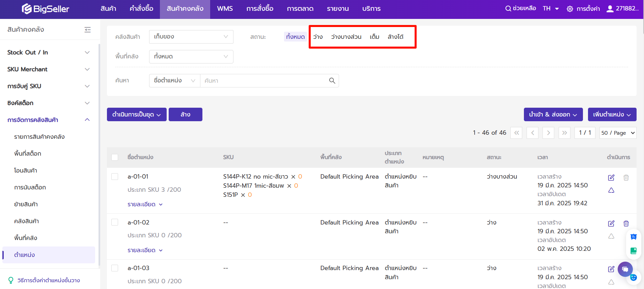Open user account 271882 profile

click(x=622, y=8)
